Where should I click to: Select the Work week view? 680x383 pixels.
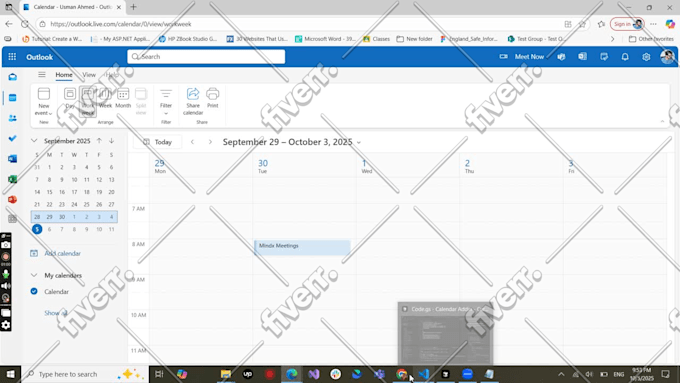pyautogui.click(x=88, y=101)
